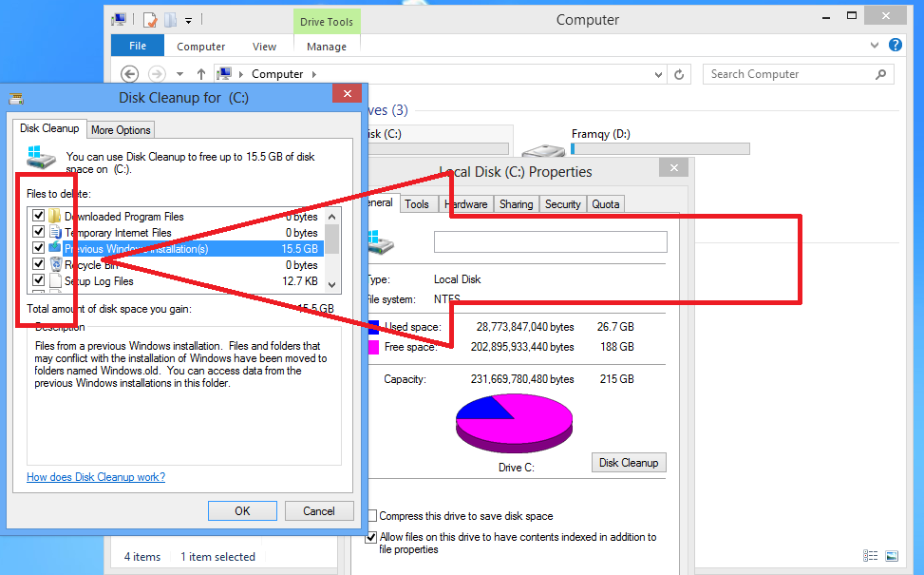Uncheck the Recycle Bin checkbox
Image resolution: width=924 pixels, height=575 pixels.
[38, 263]
